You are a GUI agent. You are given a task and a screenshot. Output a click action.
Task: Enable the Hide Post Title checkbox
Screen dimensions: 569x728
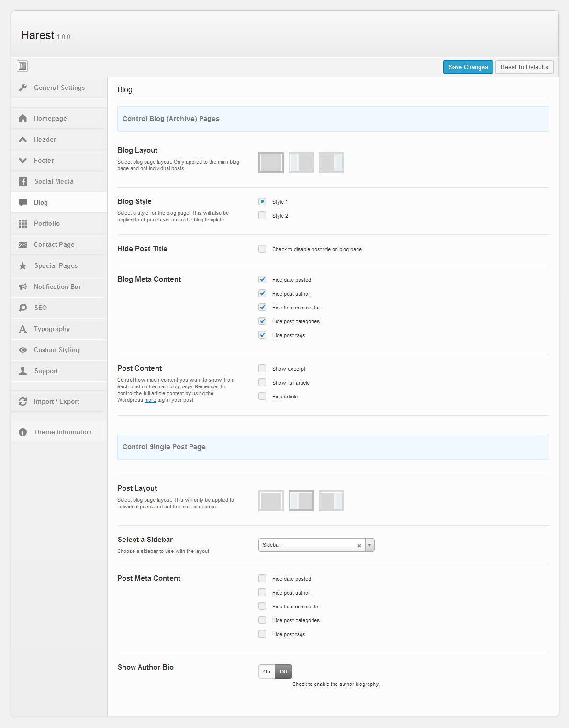pyautogui.click(x=262, y=249)
